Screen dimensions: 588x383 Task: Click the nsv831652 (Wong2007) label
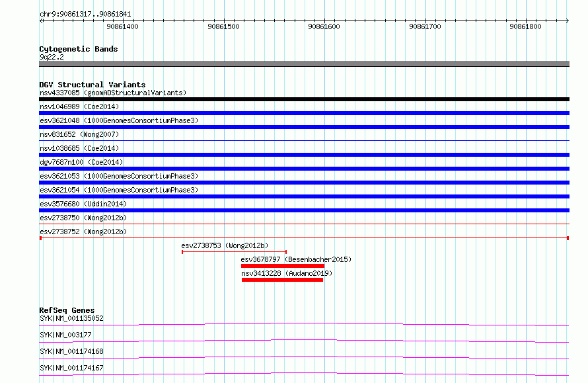(x=79, y=134)
